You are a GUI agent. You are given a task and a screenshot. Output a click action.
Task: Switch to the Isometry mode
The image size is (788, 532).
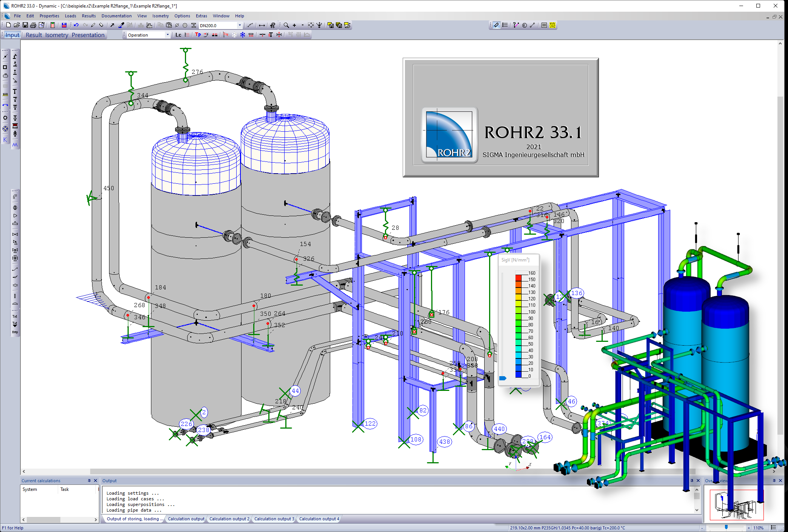click(57, 35)
